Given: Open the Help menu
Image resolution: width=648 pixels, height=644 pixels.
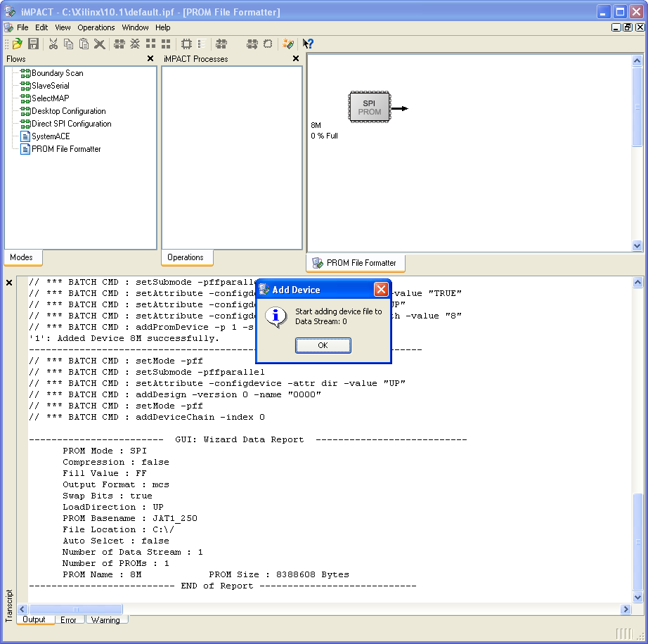Looking at the screenshot, I should tap(163, 27).
